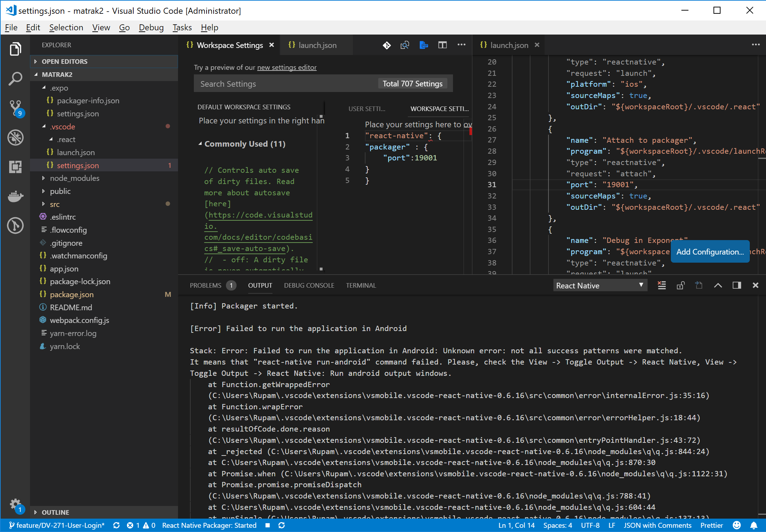Maximize the panel with the chevron icon
The image size is (766, 532).
tap(718, 285)
